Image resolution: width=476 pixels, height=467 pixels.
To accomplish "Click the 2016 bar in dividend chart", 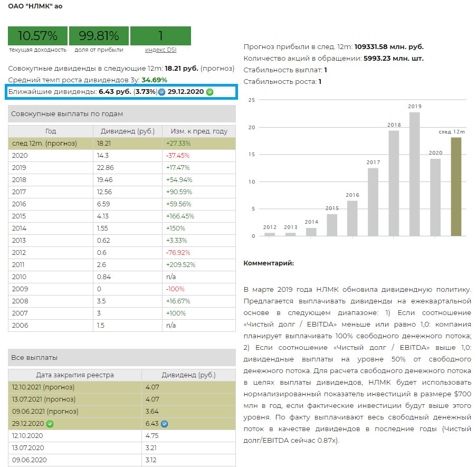I will tap(352, 218).
